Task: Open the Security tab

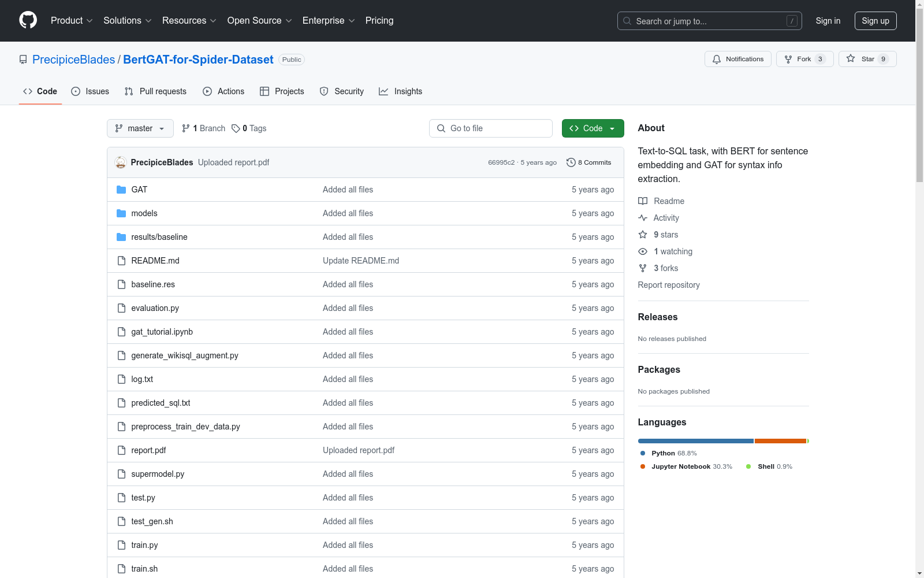Action: pos(342,91)
